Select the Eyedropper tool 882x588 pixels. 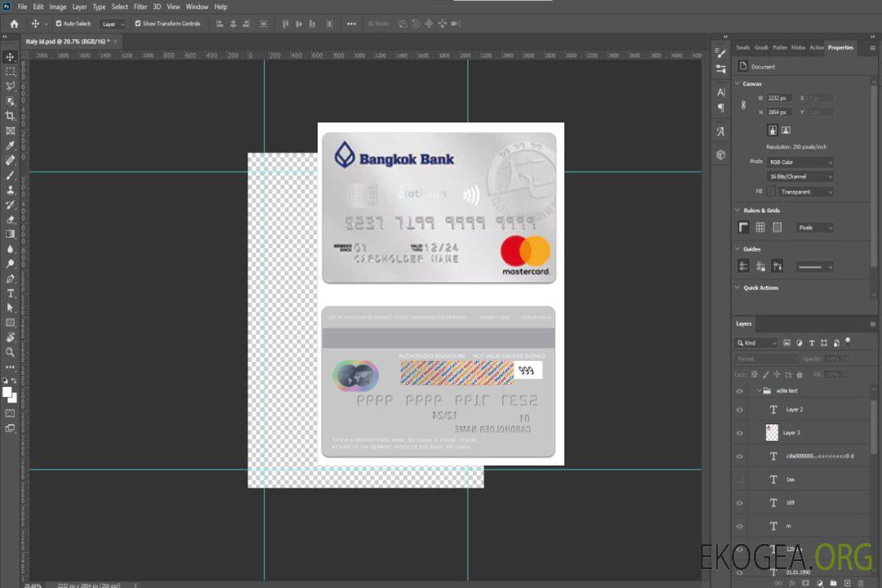point(10,145)
